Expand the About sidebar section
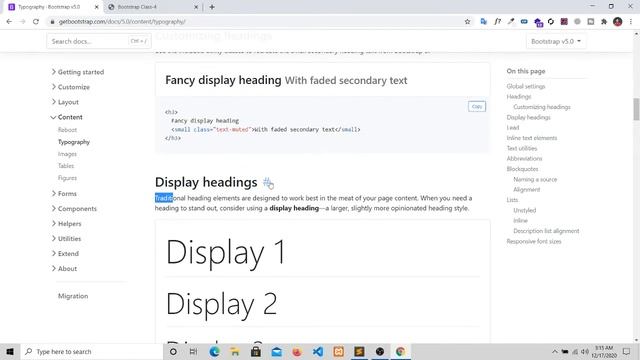Image resolution: width=640 pixels, height=360 pixels. 64,269
